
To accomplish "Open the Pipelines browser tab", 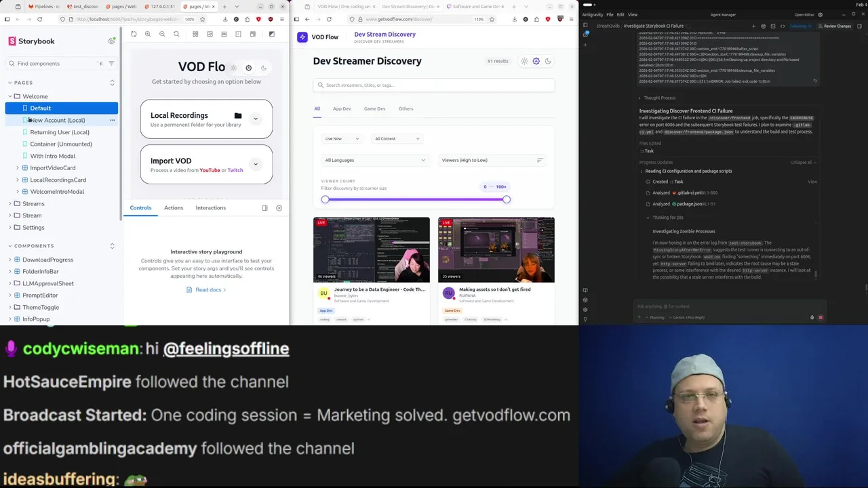I will click(43, 6).
